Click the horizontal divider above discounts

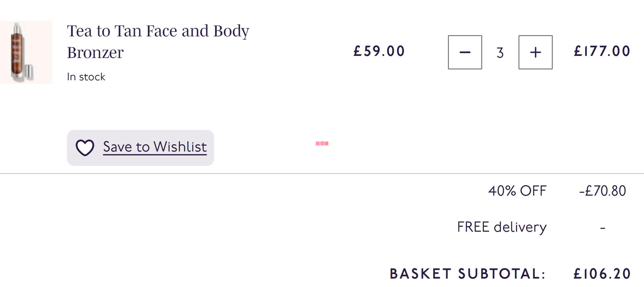pyautogui.click(x=322, y=173)
